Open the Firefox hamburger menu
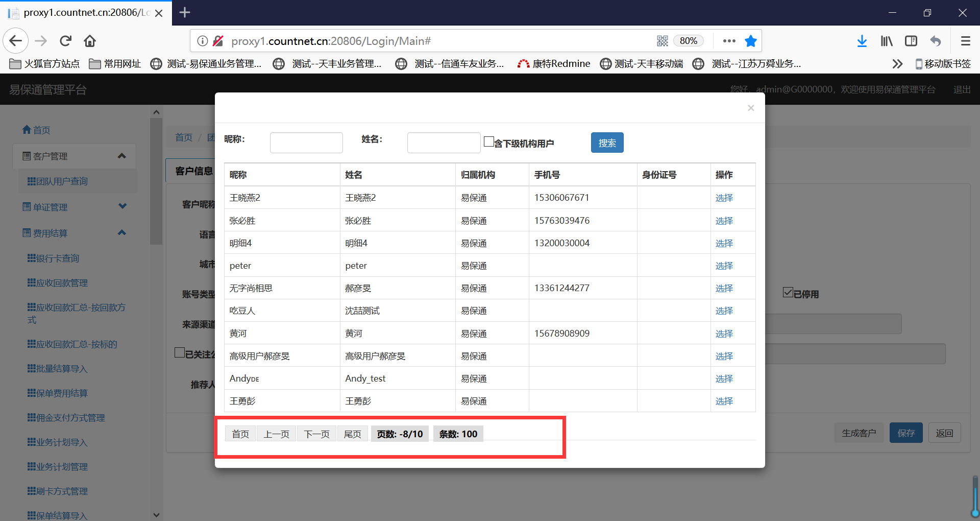980x521 pixels. point(965,41)
